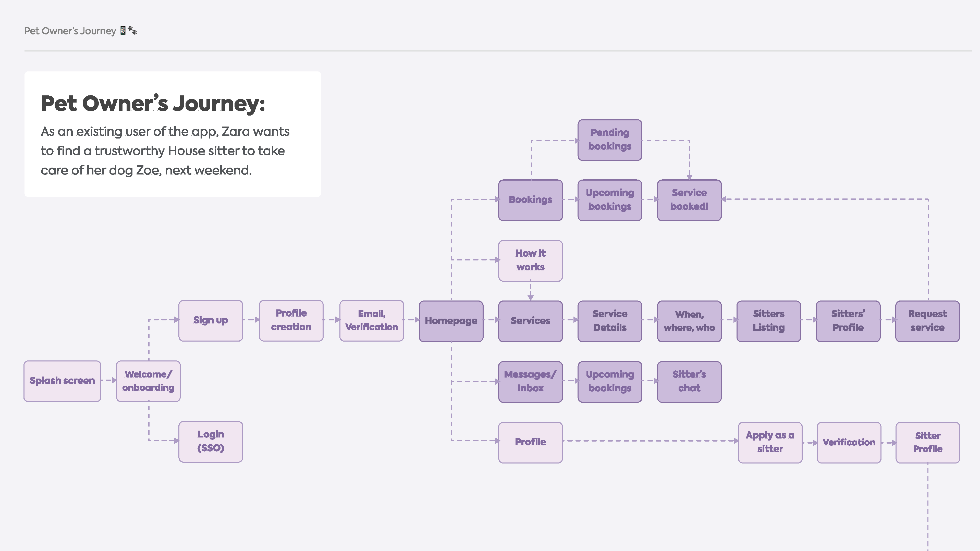Select the Pending bookings node
This screenshot has width=980, height=551.
point(609,140)
